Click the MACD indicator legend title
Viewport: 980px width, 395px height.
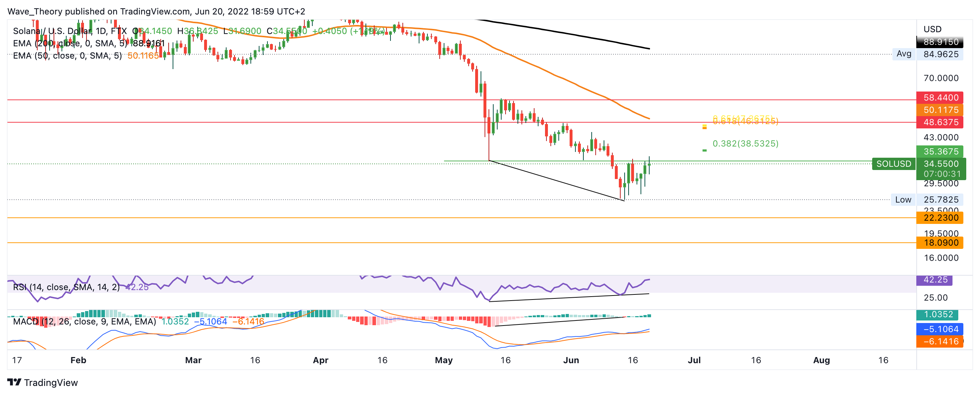pyautogui.click(x=84, y=322)
